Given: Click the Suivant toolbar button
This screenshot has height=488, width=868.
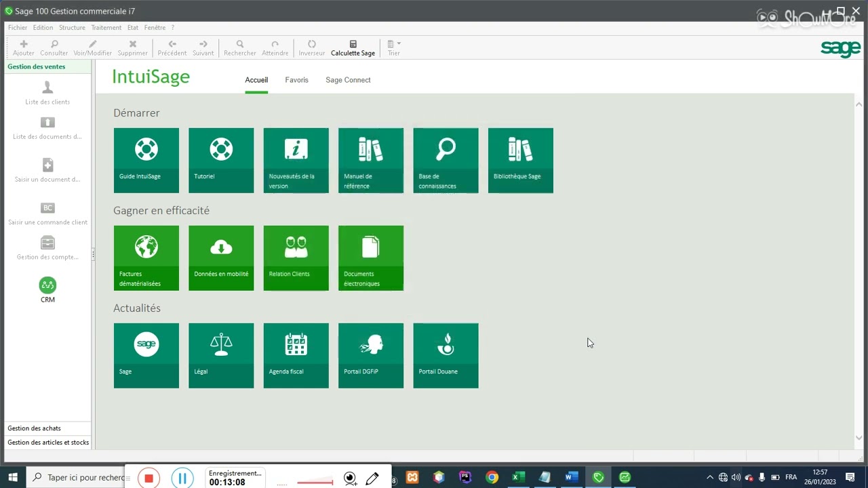Looking at the screenshot, I should 203,48.
